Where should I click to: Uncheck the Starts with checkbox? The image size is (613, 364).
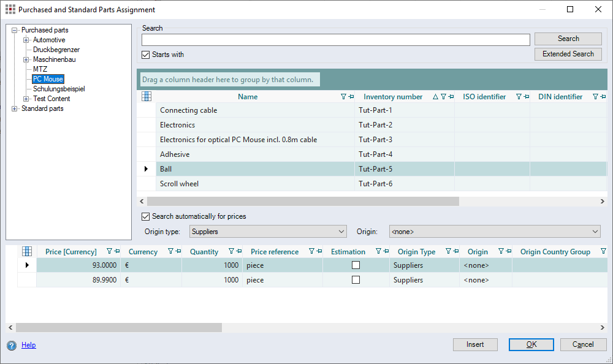pyautogui.click(x=146, y=55)
